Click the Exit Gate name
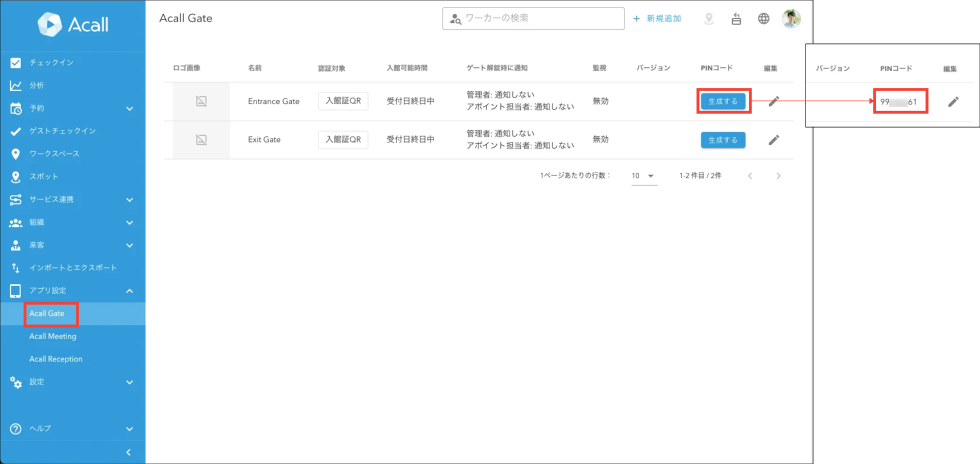The height and width of the screenshot is (464, 980). coord(264,140)
